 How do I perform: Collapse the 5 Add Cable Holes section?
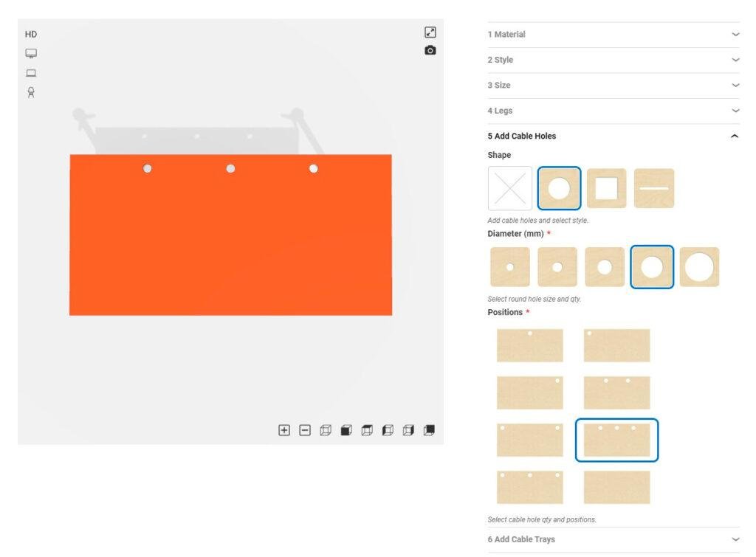point(614,136)
